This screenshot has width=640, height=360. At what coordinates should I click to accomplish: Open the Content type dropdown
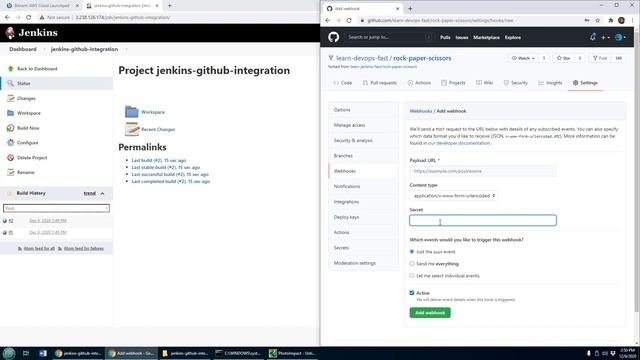[x=453, y=196]
